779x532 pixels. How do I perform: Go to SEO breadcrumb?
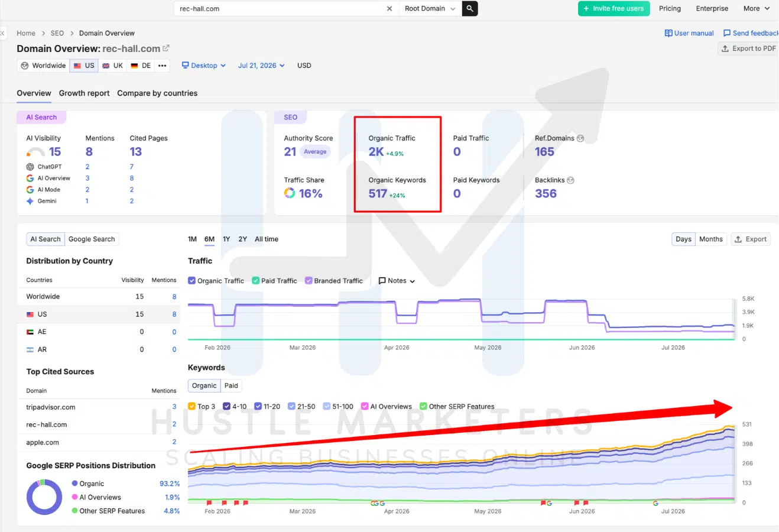coord(57,33)
